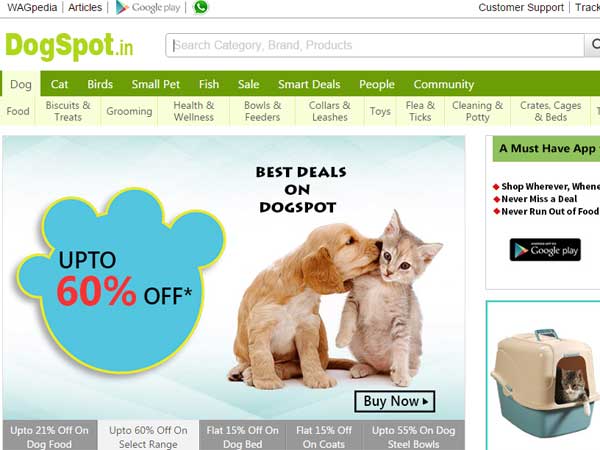Viewport: 600px width, 450px height.
Task: Click the cat litter box product image
Action: tap(544, 383)
